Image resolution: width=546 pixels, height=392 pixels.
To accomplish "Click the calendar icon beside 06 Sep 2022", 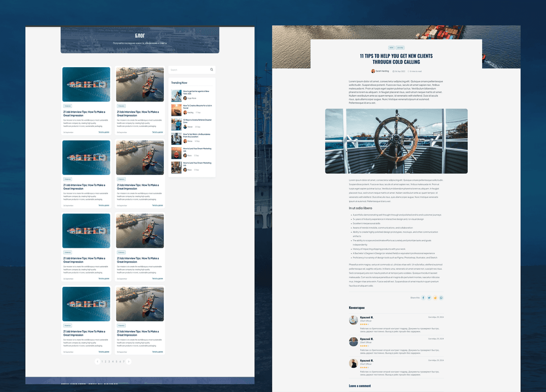I will click(393, 71).
